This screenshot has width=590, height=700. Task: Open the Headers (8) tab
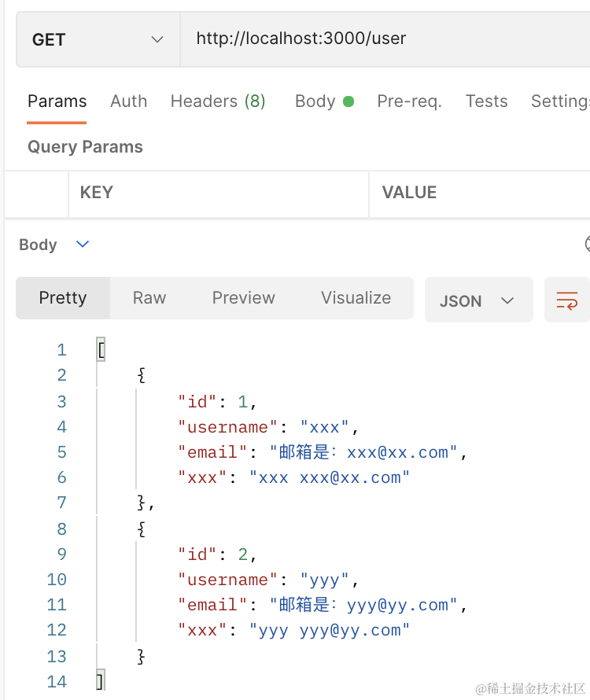click(218, 101)
